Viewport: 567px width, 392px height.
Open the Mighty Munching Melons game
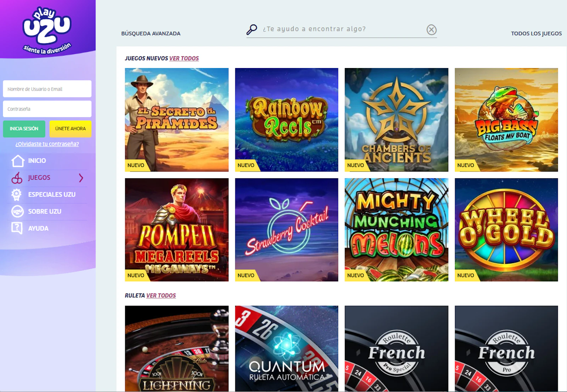397,230
